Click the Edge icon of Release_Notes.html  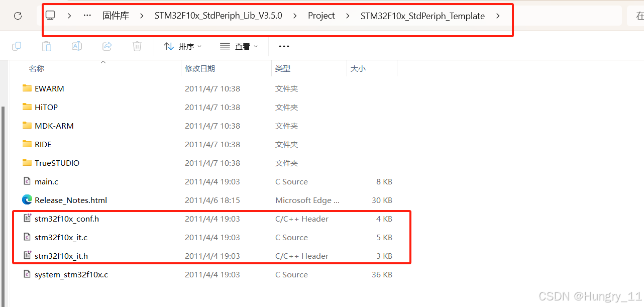(x=27, y=200)
